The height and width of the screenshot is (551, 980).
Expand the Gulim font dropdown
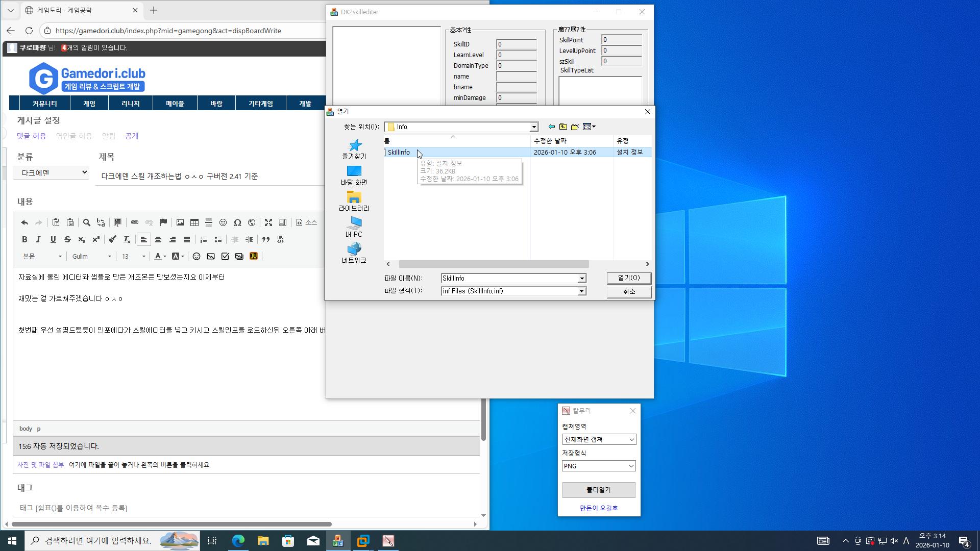92,256
